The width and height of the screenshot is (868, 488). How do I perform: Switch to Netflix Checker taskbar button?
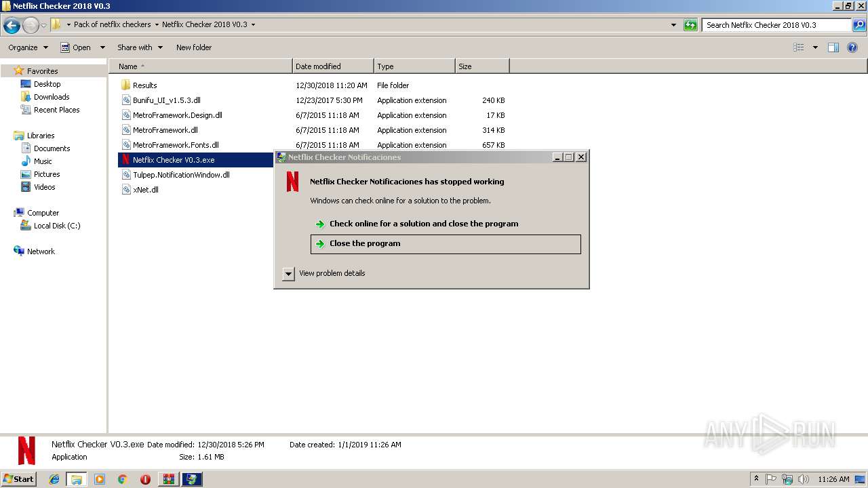192,479
